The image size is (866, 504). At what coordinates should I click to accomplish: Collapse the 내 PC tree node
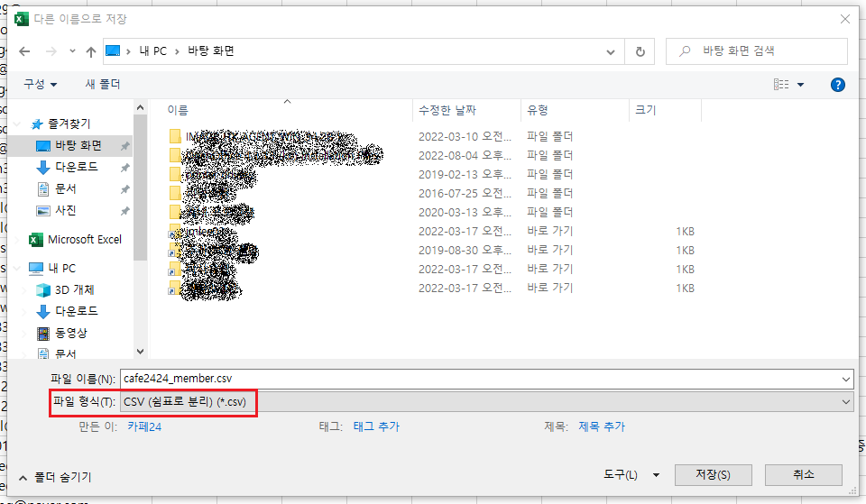[17, 269]
